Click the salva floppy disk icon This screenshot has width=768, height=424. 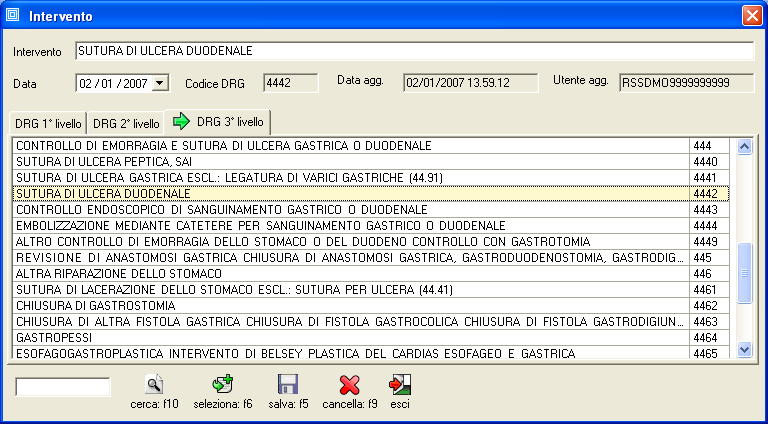[x=288, y=384]
